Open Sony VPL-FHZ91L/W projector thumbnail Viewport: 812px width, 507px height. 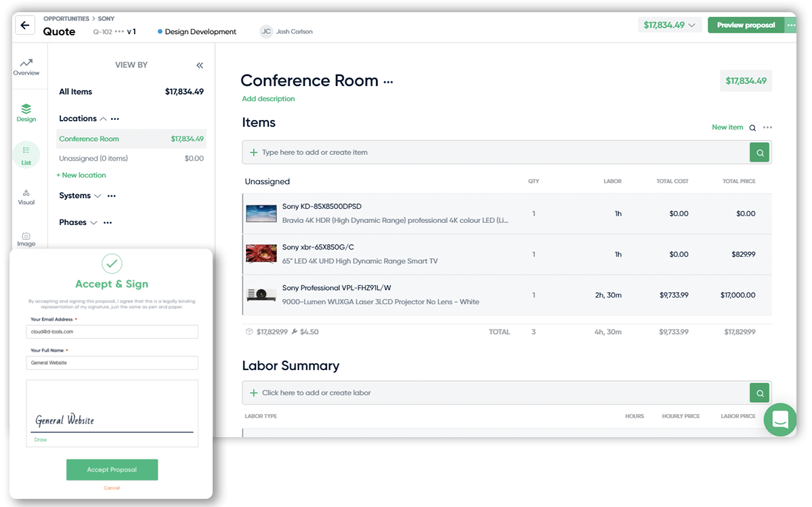point(261,295)
